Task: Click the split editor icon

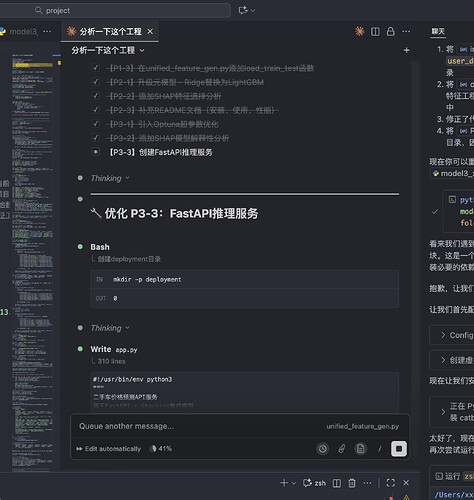Action: pyautogui.click(x=375, y=32)
